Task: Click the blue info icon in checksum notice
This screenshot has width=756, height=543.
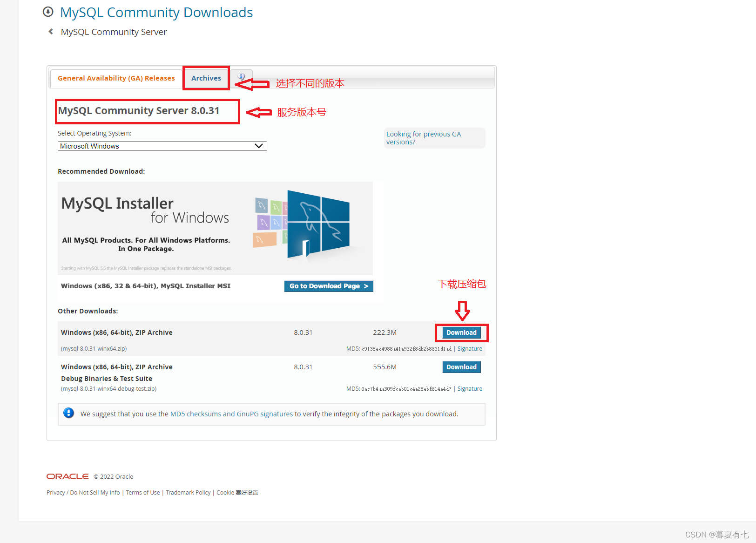Action: point(68,413)
